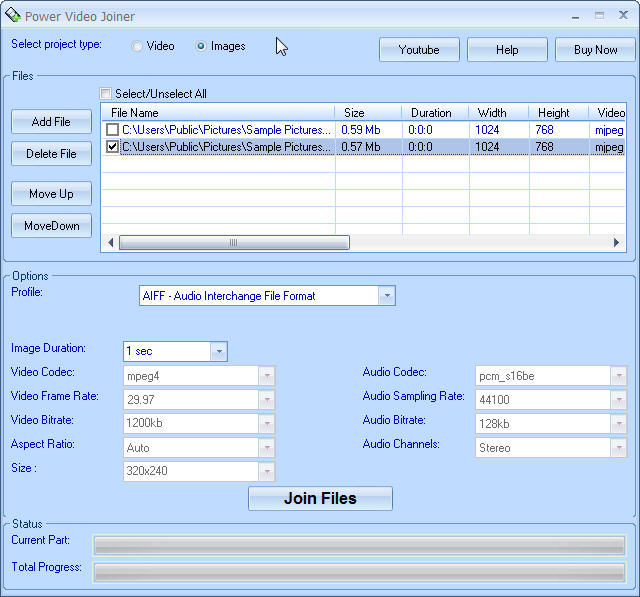Start joining with the Join Files button
This screenshot has height=597, width=640.
pos(320,498)
